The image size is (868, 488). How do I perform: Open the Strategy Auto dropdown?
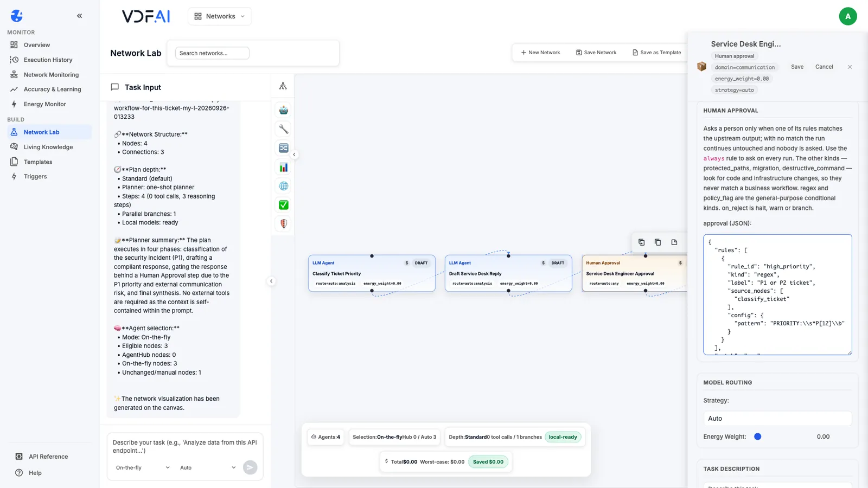777,419
